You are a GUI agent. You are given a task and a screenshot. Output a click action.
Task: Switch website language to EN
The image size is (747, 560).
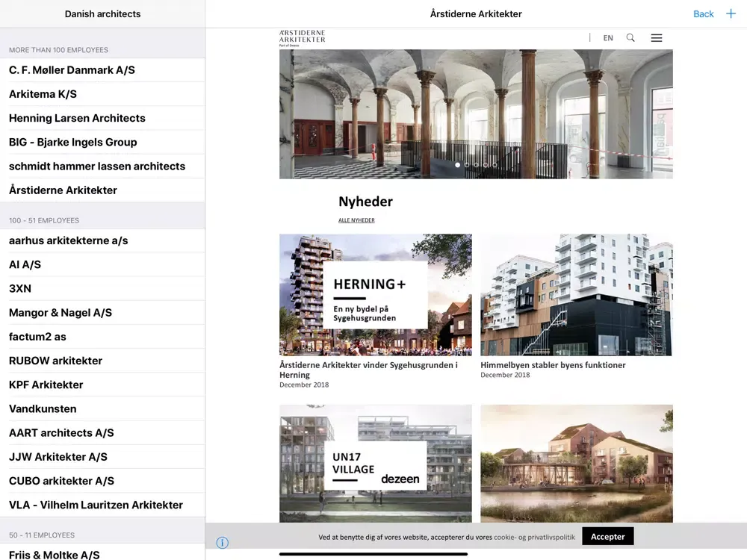608,38
